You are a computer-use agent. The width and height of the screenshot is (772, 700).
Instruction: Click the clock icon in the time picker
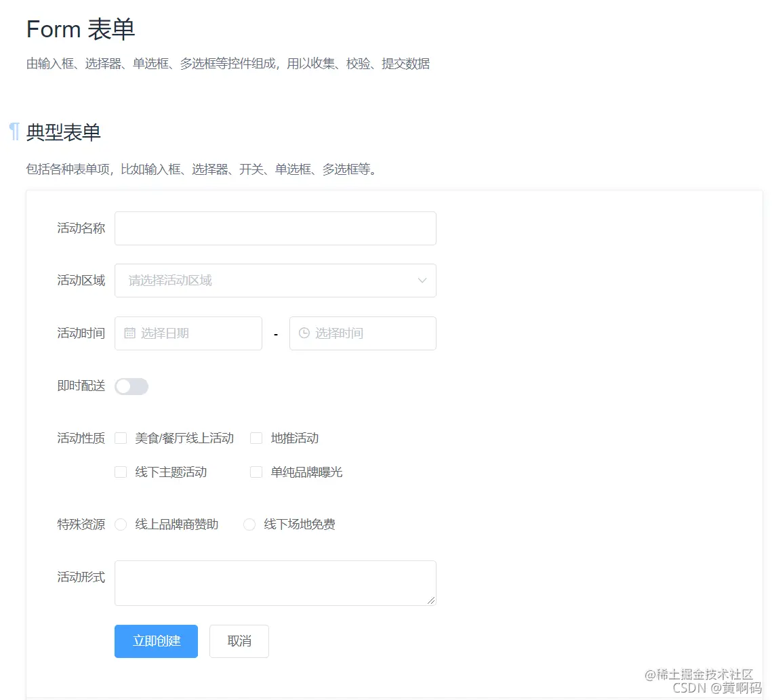304,333
